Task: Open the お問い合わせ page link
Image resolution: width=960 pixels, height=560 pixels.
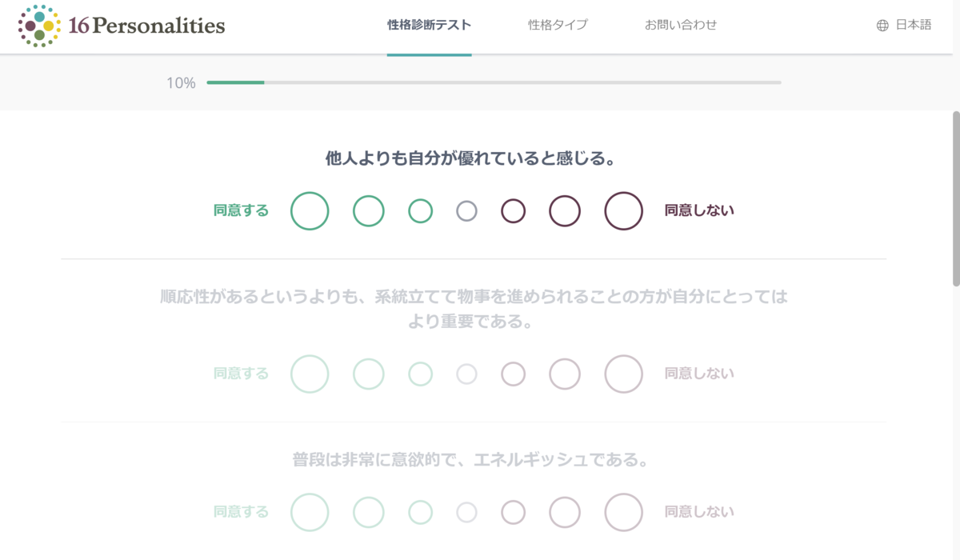Action: [x=681, y=25]
